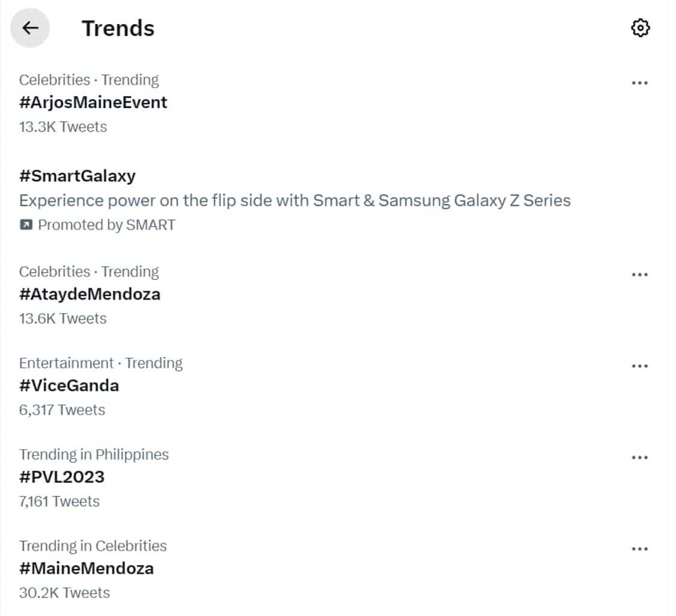Open more options for #ArjosMaineEvent
This screenshot has height=616, width=676.
coord(639,83)
